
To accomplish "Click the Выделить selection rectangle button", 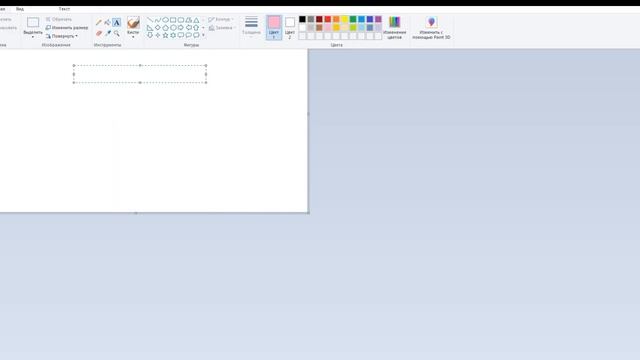I will [x=33, y=22].
